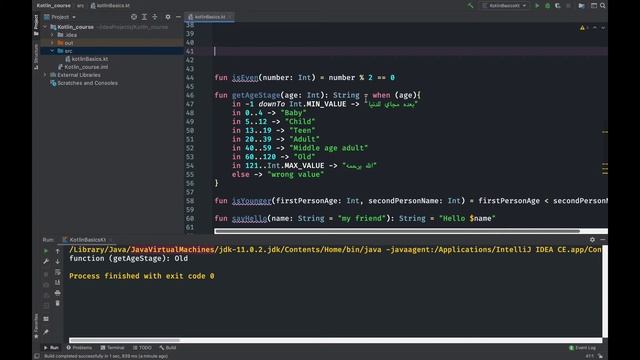Jump to previous highlighted error arrow
Screen dimensions: 640x360
[x=595, y=28]
